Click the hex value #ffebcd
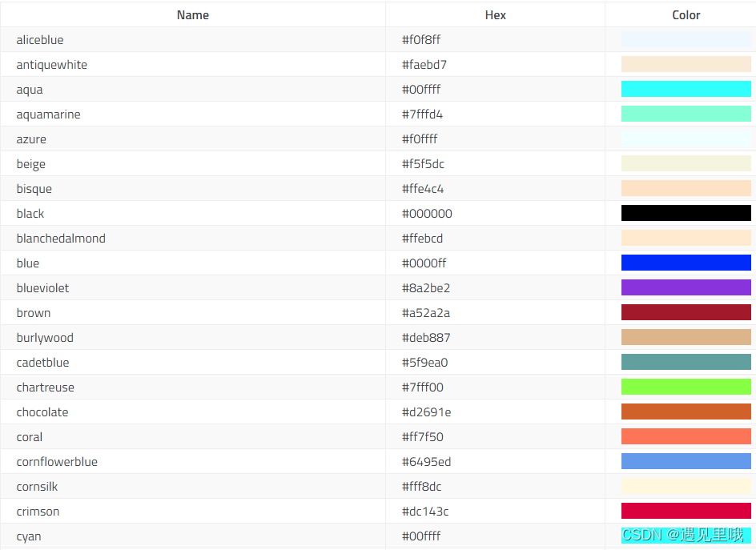The width and height of the screenshot is (756, 550). pyautogui.click(x=422, y=238)
